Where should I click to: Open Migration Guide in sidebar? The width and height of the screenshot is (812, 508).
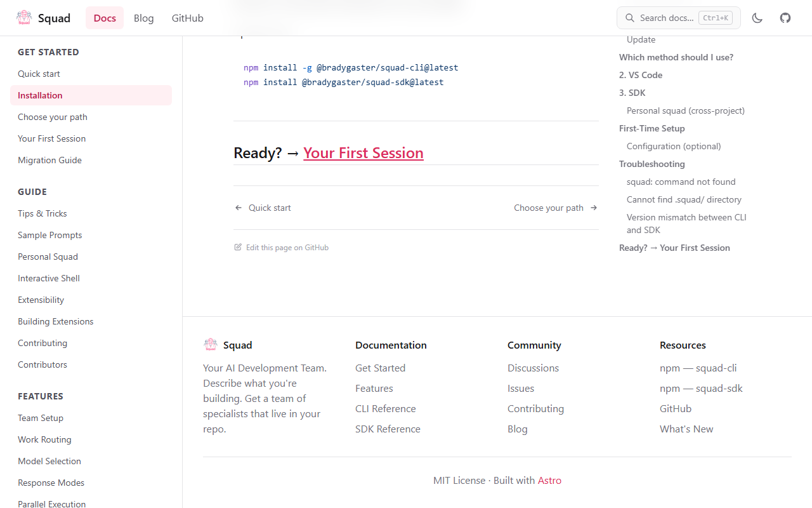point(91,160)
